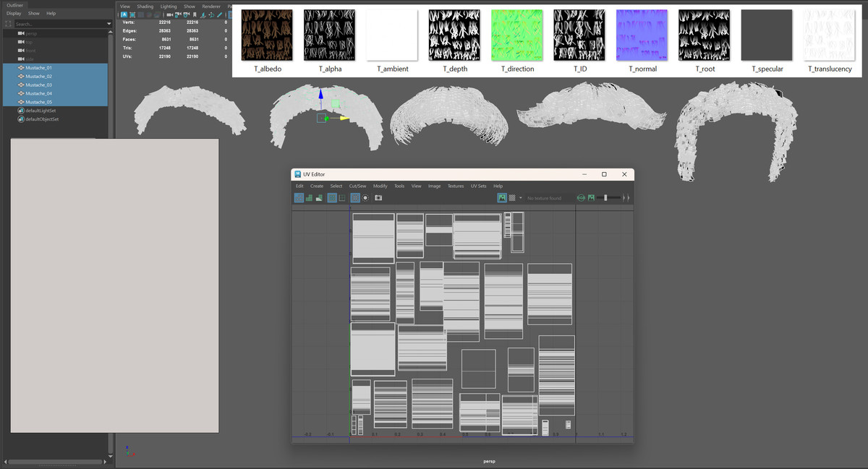Open the Display menu in Outliner
The height and width of the screenshot is (469, 868).
coord(14,14)
